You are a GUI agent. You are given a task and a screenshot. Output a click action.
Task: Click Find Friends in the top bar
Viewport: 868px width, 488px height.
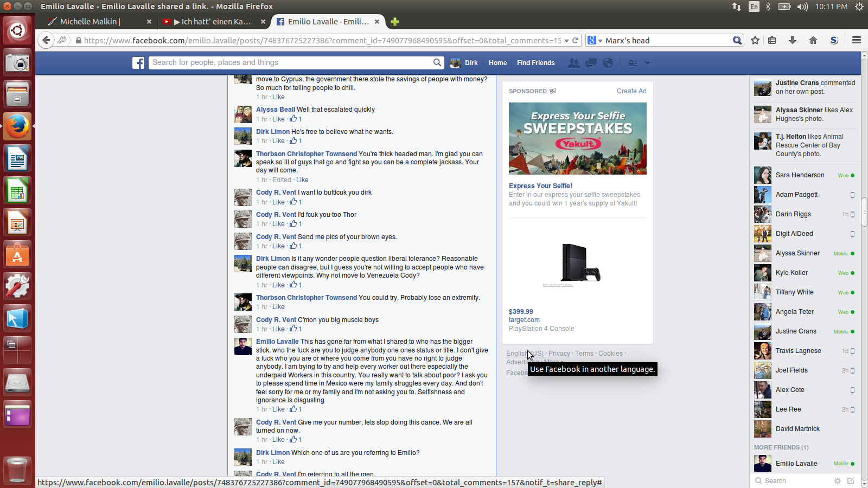[x=535, y=63]
